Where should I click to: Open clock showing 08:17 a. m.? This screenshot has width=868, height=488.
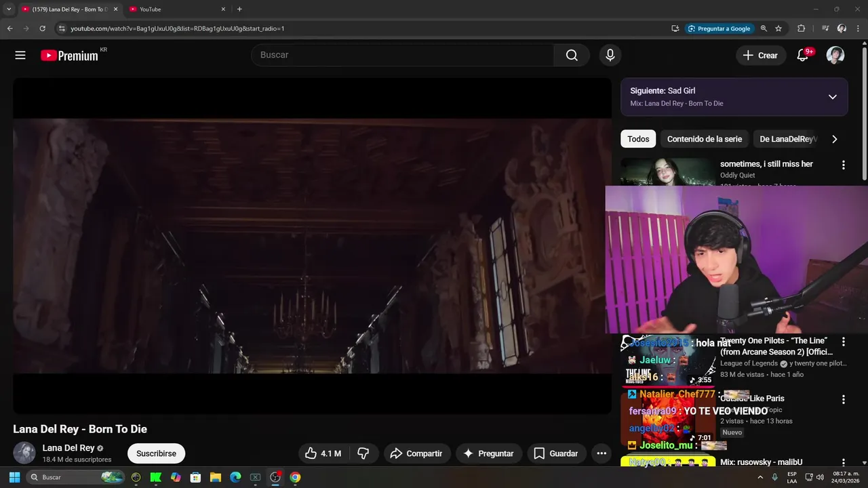[846, 477]
